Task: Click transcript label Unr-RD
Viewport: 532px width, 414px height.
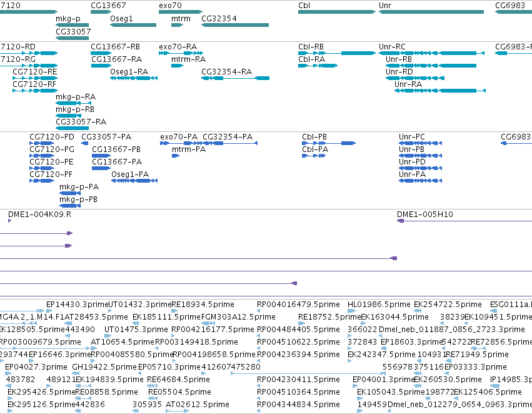Action: pyautogui.click(x=399, y=72)
